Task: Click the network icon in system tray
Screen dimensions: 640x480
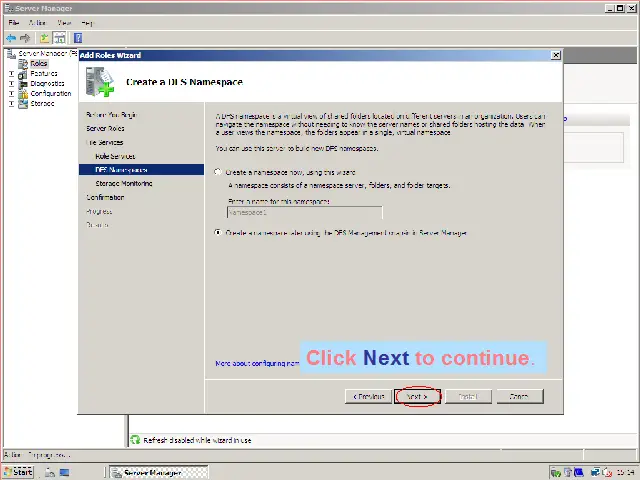Action: coord(596,473)
